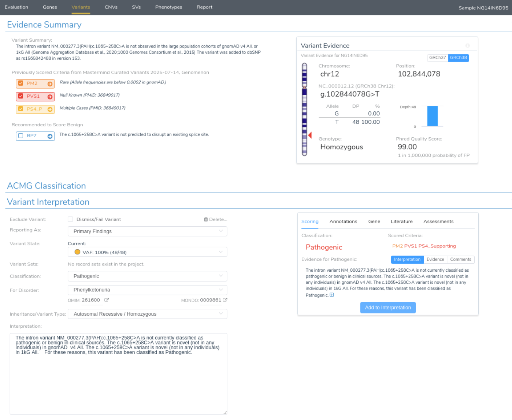This screenshot has width=512, height=420.
Task: Uncheck the PM2 criterion checkbox
Action: tap(21, 83)
